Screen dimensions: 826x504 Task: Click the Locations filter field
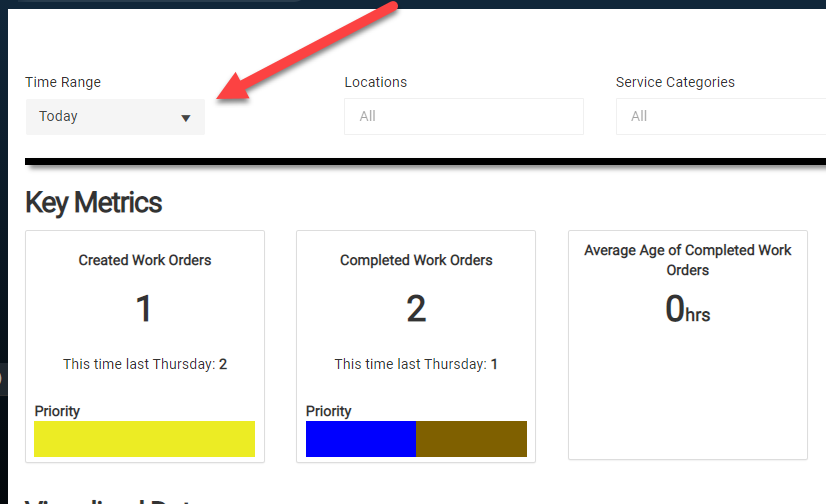(x=463, y=117)
